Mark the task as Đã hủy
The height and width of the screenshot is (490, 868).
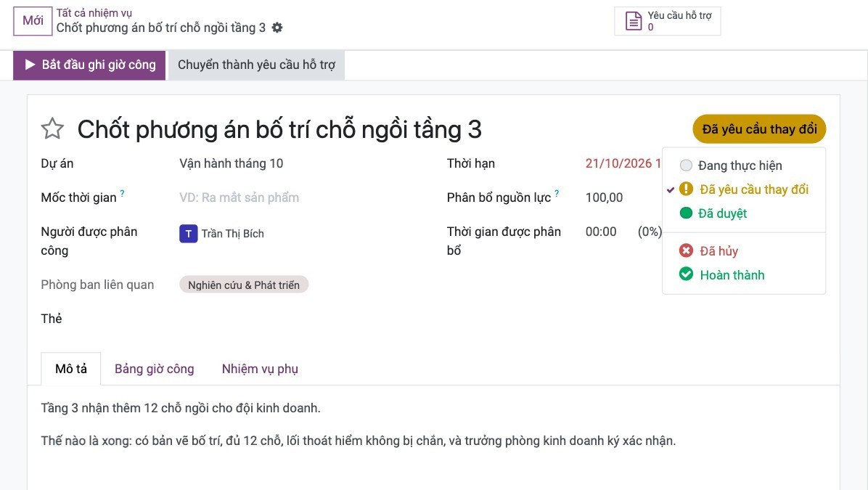click(743, 251)
